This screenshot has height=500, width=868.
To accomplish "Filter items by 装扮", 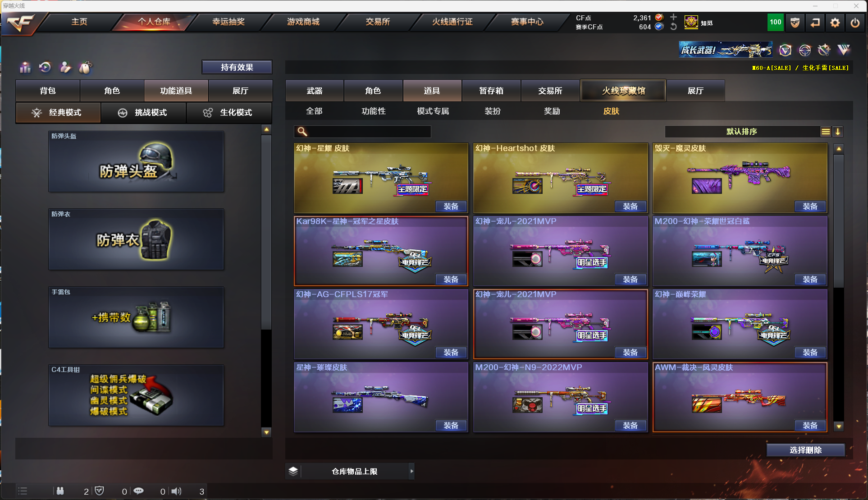I will pyautogui.click(x=493, y=111).
